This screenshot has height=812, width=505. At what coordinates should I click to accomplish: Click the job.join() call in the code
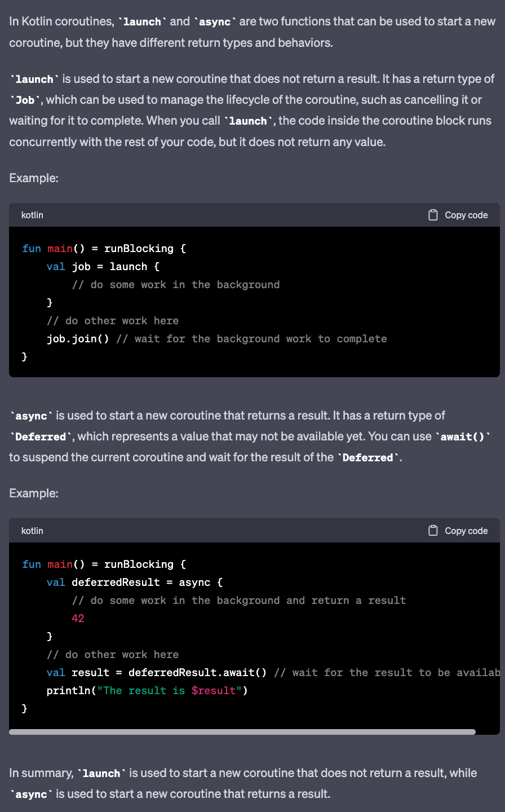coord(78,339)
